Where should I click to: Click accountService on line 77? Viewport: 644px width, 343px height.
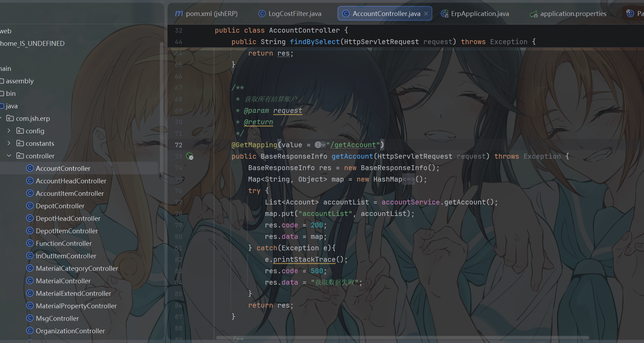point(411,202)
